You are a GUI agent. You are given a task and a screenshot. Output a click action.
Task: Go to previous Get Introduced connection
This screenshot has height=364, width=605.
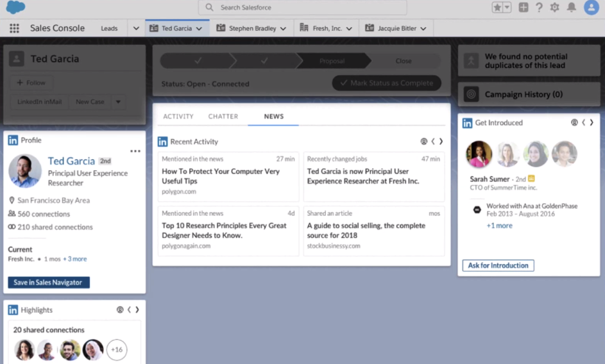click(583, 122)
